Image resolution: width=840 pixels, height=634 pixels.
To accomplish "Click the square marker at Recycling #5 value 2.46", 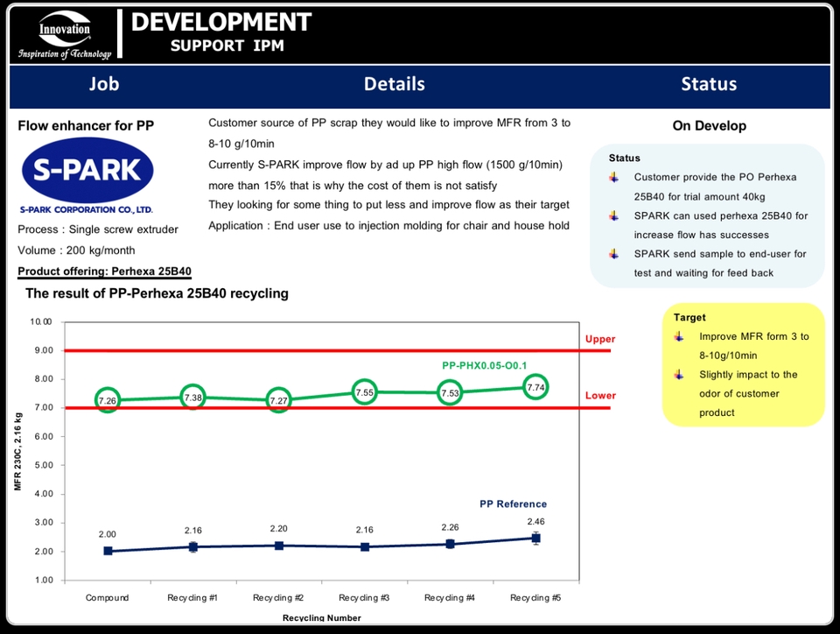I will (535, 539).
